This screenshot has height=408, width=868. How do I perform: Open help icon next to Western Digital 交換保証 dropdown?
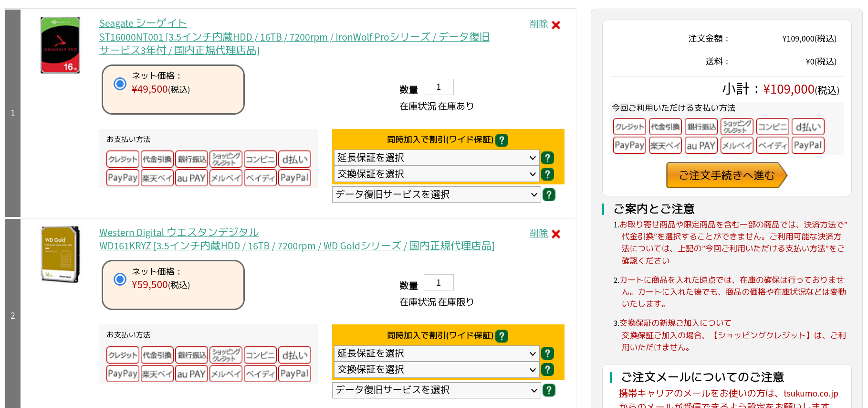(x=548, y=369)
